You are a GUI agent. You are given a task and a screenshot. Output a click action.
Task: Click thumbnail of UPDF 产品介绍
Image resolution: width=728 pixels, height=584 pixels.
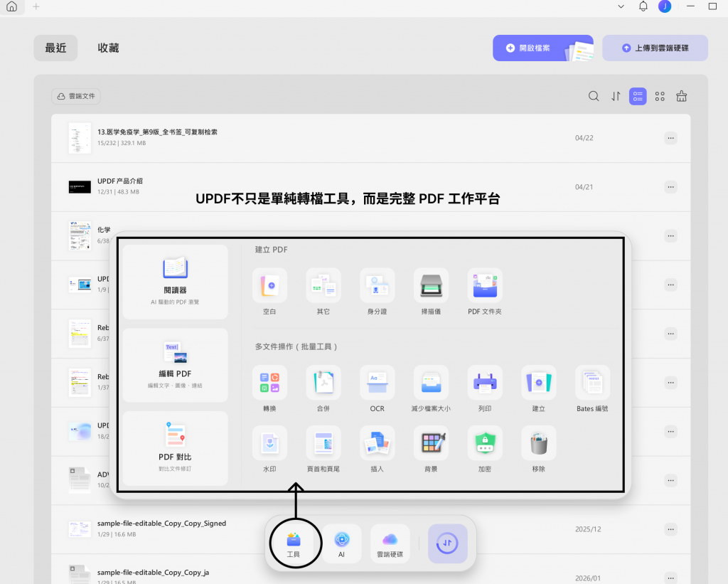[80, 187]
